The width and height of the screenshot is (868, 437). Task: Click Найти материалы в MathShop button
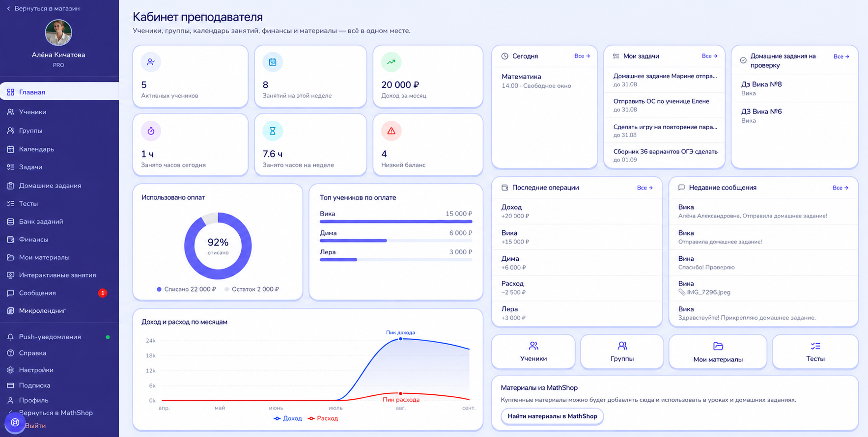552,416
